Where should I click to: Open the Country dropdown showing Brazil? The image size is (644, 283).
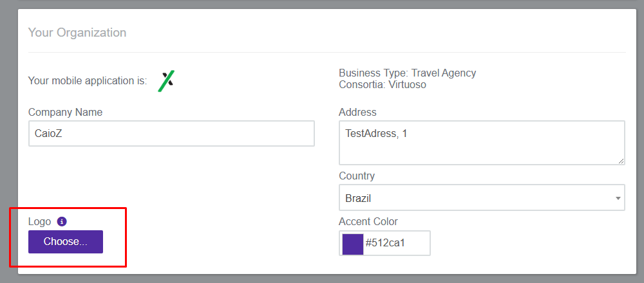[482, 197]
